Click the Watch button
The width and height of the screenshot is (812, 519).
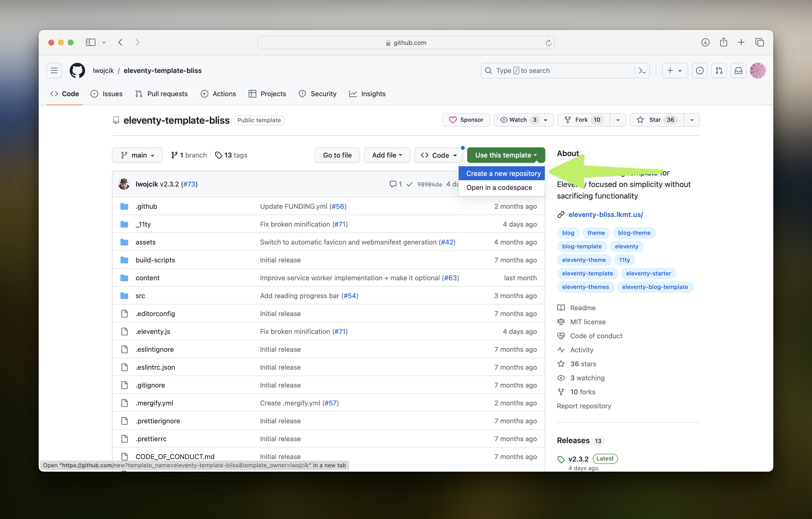point(523,120)
